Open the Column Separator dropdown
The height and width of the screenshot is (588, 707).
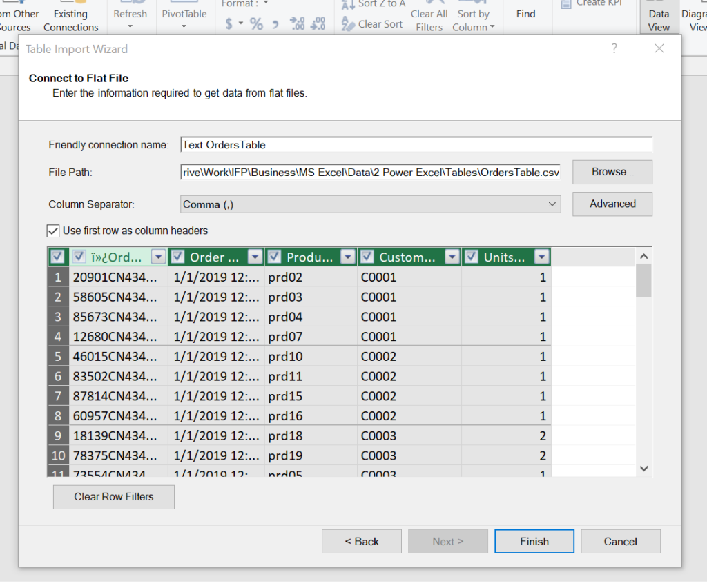point(552,204)
